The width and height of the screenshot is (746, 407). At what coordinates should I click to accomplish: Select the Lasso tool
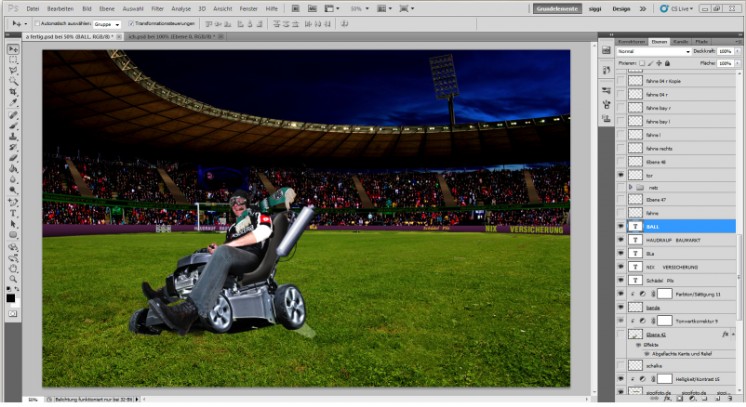tap(13, 73)
